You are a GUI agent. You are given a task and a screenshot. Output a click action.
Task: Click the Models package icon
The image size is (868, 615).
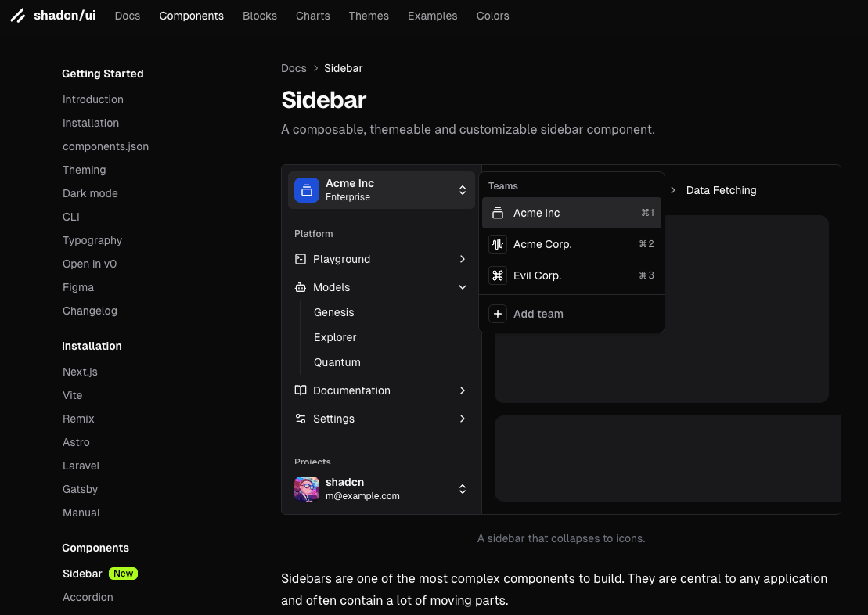(300, 287)
